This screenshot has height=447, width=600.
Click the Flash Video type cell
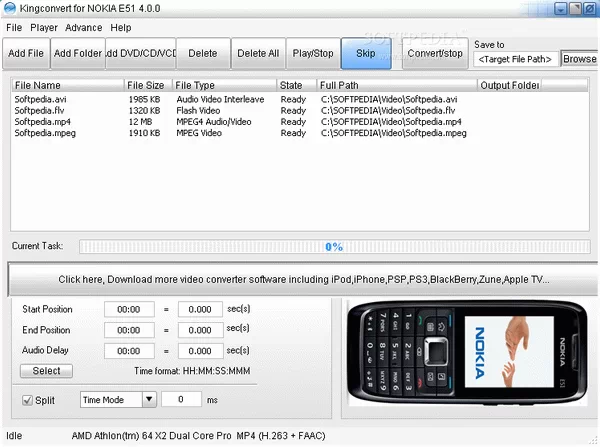point(198,111)
